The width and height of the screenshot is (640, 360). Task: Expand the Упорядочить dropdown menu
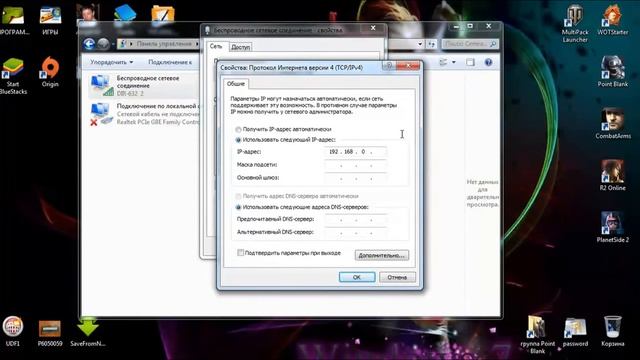pos(111,62)
